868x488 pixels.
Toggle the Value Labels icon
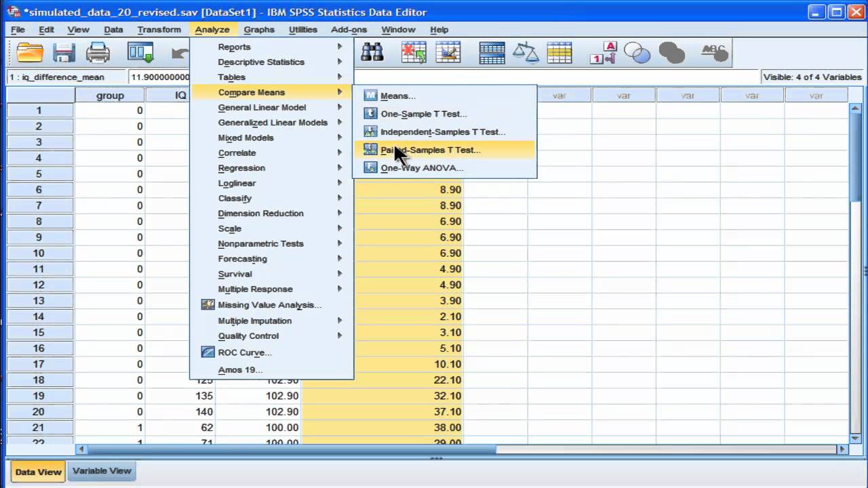point(603,52)
